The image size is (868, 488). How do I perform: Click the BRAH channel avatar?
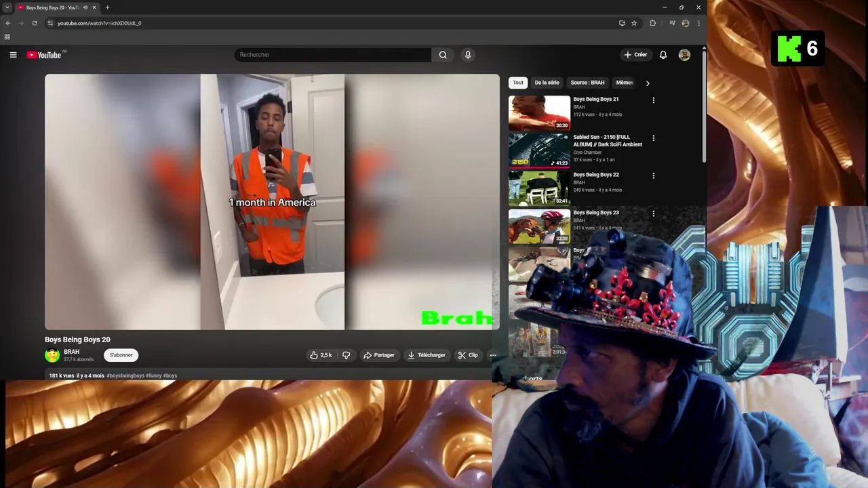coord(52,355)
